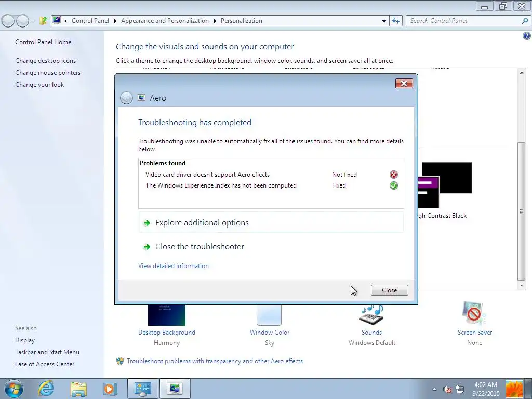This screenshot has height=399, width=532.
Task: Click the muted volume tray icon
Action: pos(447,389)
